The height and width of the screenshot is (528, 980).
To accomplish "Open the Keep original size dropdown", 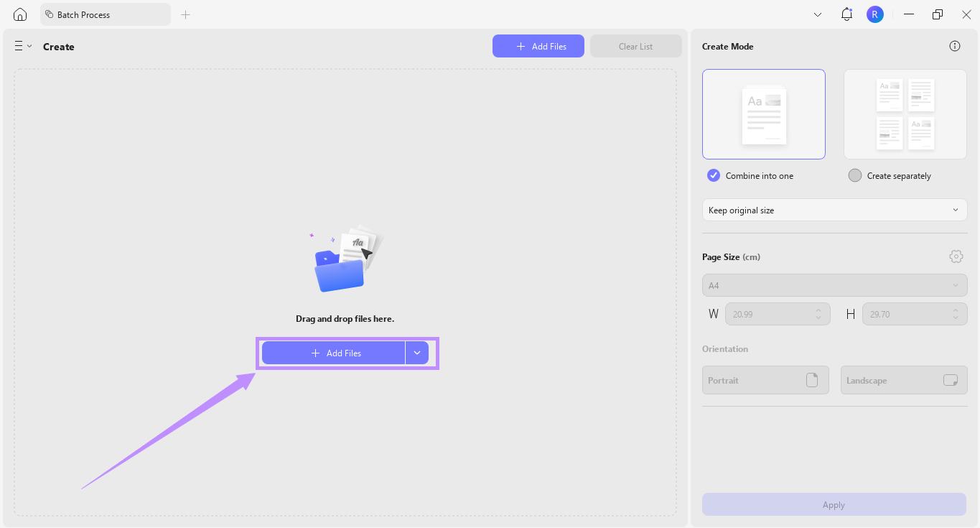I will (x=834, y=210).
